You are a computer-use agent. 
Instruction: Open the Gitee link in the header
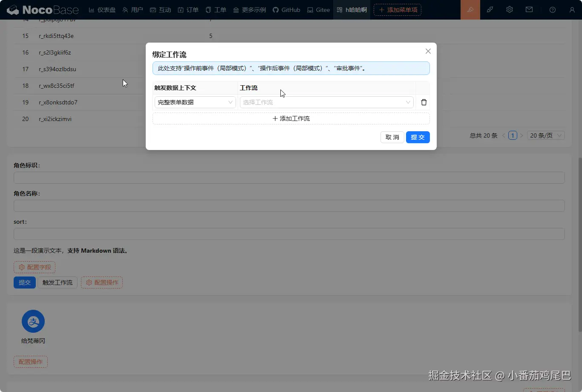(x=318, y=10)
